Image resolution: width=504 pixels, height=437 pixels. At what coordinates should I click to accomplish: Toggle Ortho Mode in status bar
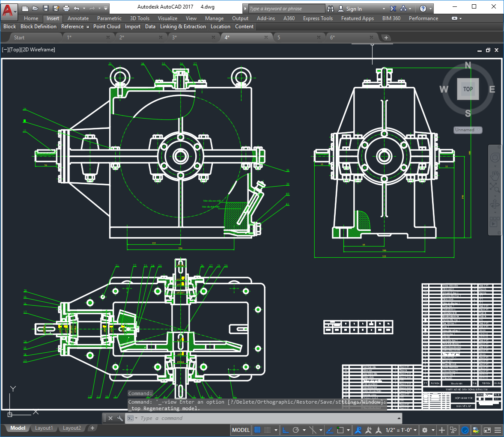(285, 430)
